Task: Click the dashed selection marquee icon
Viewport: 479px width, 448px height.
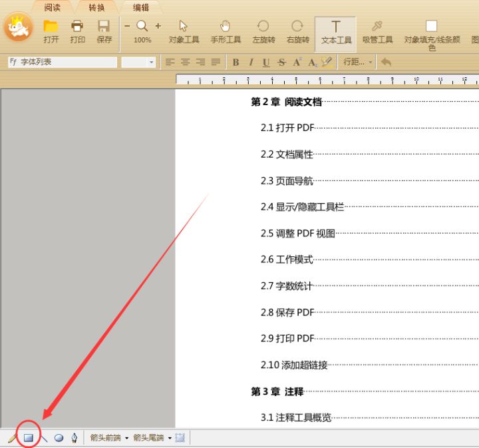Action: 180,438
